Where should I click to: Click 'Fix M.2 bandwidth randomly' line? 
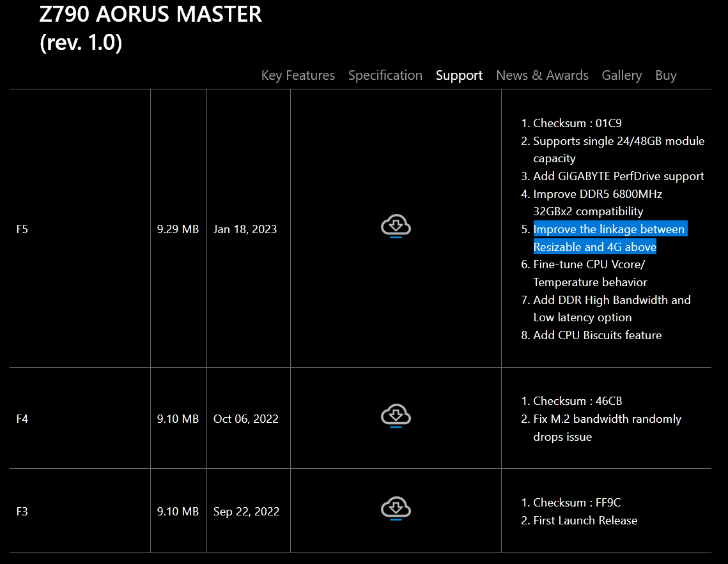click(607, 419)
